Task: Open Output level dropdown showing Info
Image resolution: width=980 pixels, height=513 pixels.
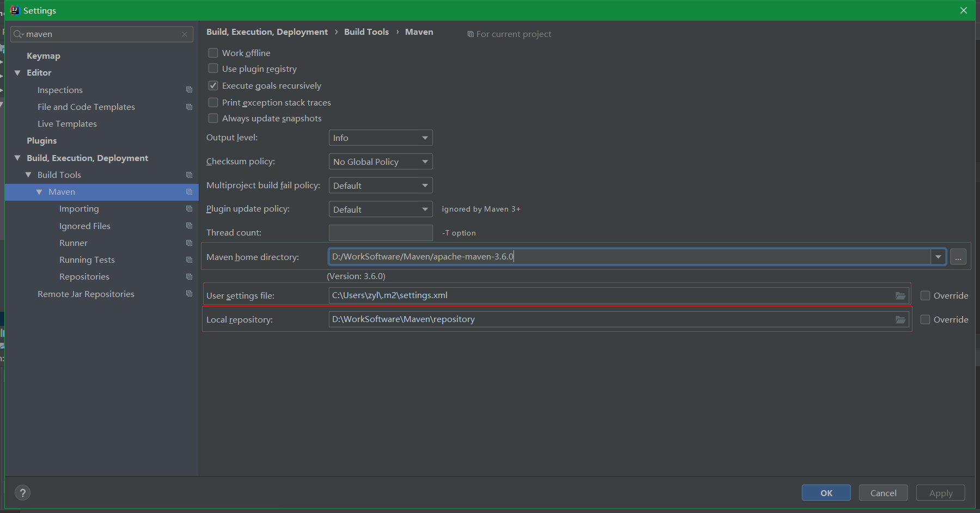Action: [x=381, y=138]
